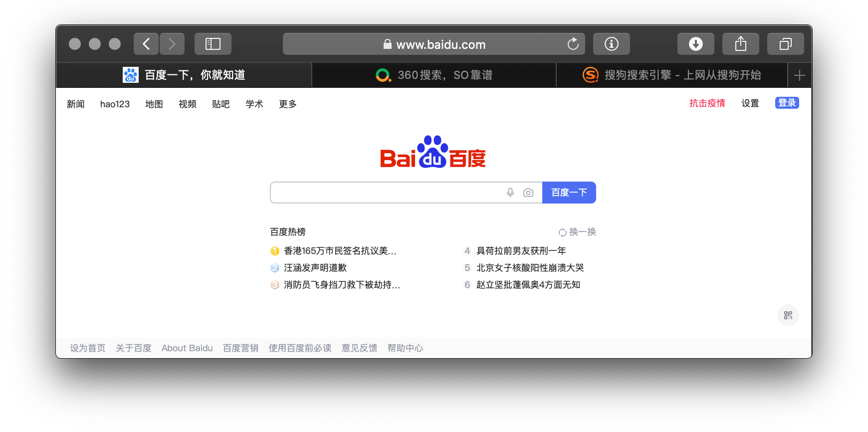Switch to the 百度一下，你就知道 tab
Viewport: 868px width, 432px height.
pos(184,75)
